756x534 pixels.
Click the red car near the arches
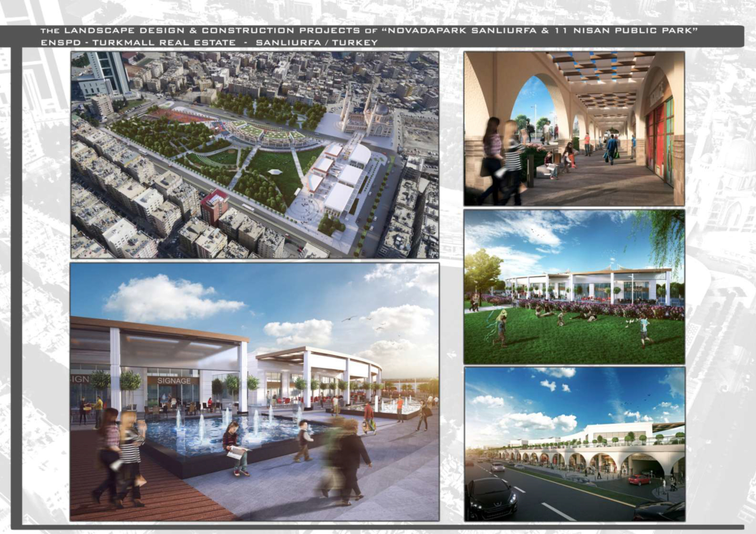640,479
